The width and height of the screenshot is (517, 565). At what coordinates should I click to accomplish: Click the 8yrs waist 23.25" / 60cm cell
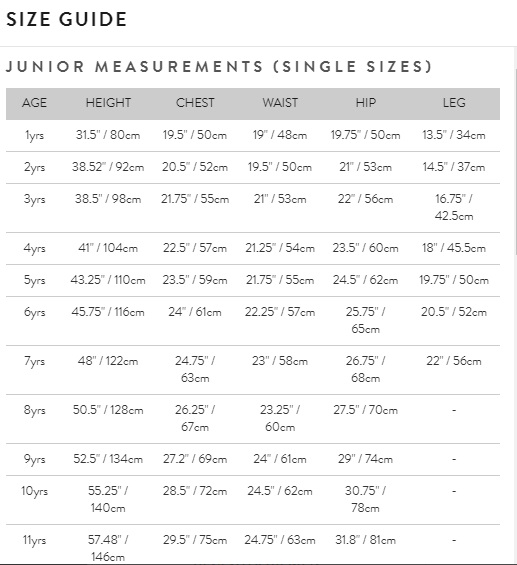point(280,419)
